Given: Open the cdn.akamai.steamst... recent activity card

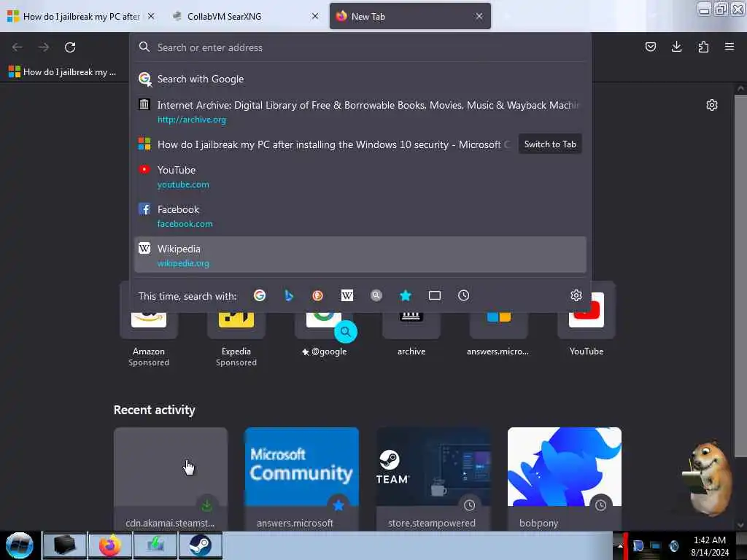Looking at the screenshot, I should coord(171,479).
